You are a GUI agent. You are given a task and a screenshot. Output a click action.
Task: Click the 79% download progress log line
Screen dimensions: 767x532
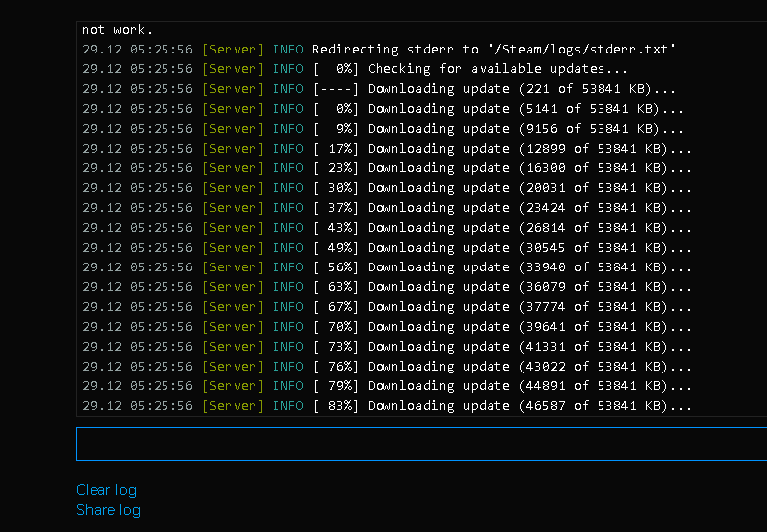386,385
